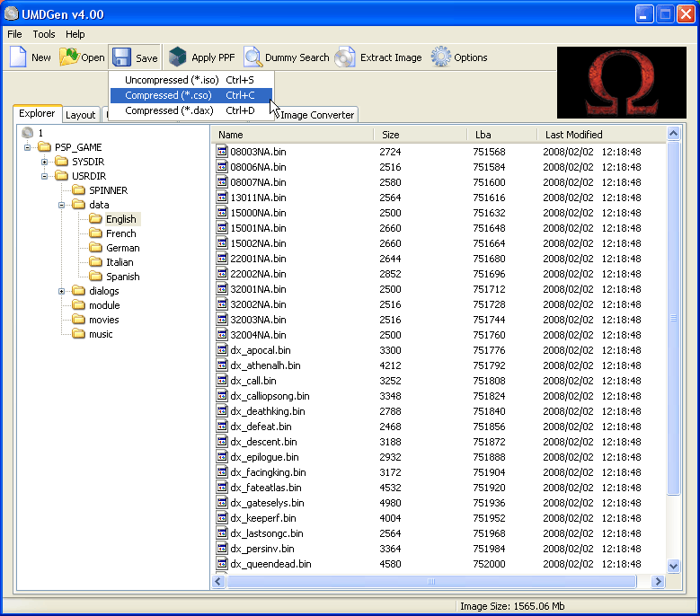Click the horizontal scrollbar thumb

tap(431, 581)
